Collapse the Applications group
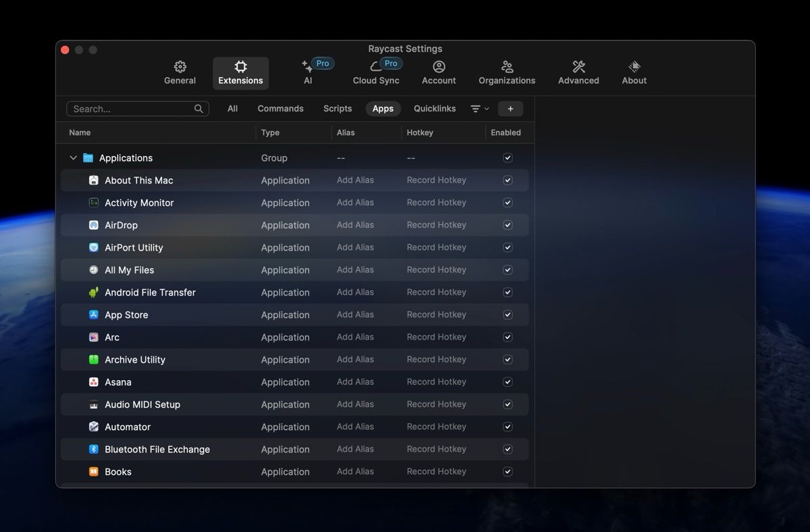 click(x=73, y=158)
